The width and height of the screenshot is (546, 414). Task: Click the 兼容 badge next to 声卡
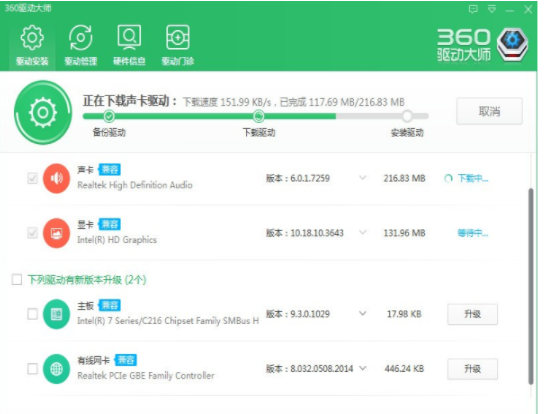point(109,170)
